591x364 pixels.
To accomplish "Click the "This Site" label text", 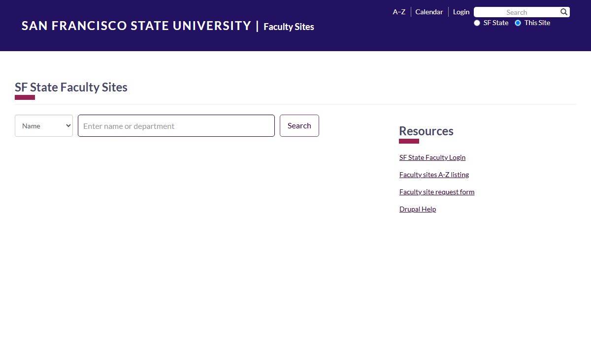I will [537, 23].
